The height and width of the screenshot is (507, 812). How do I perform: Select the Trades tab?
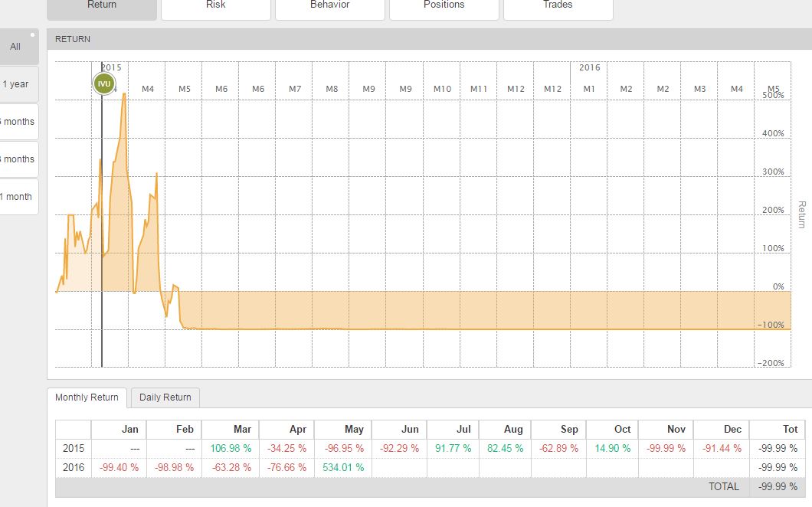point(558,6)
